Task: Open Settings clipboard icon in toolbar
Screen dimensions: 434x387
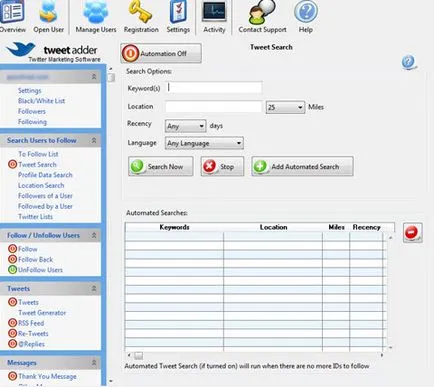Action: coord(178,12)
